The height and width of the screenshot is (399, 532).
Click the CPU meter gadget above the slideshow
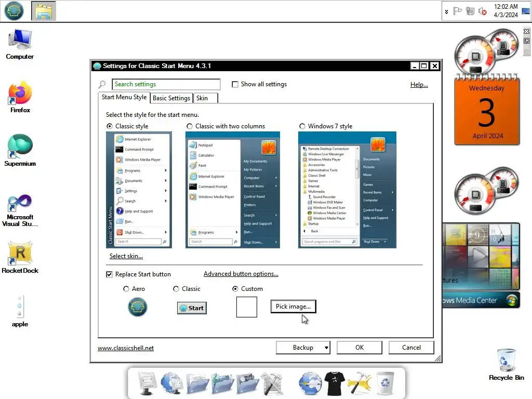coord(486,191)
